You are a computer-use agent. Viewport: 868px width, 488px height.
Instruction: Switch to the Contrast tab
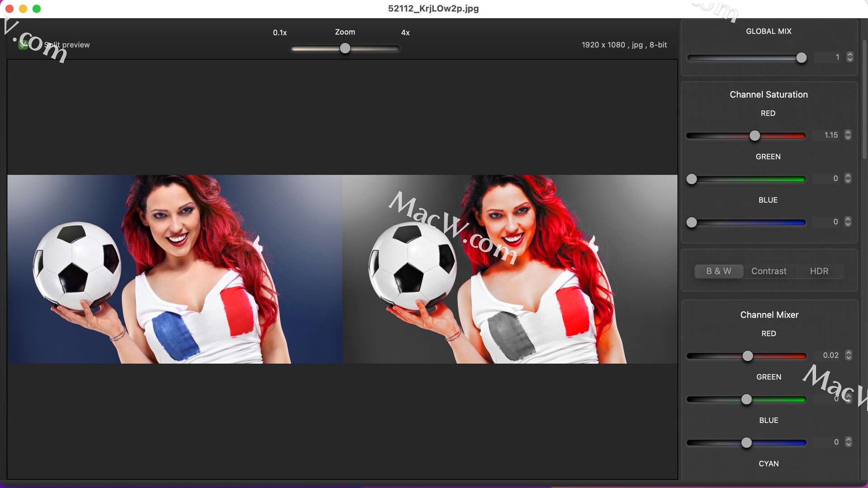pos(769,271)
